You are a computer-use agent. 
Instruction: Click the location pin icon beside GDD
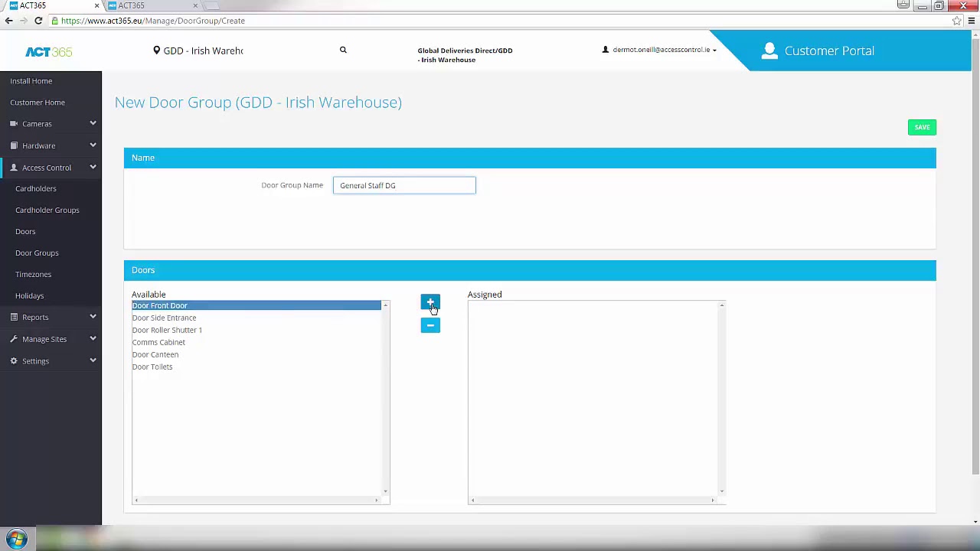(156, 51)
